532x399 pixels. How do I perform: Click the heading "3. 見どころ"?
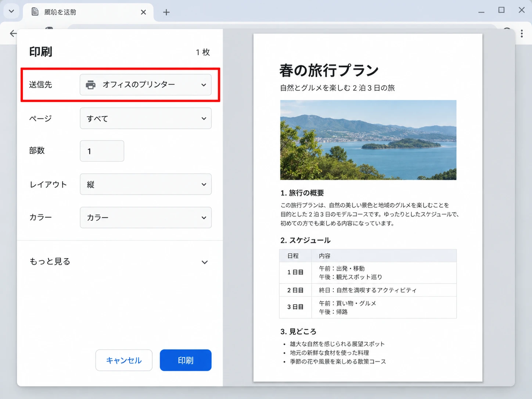(298, 331)
